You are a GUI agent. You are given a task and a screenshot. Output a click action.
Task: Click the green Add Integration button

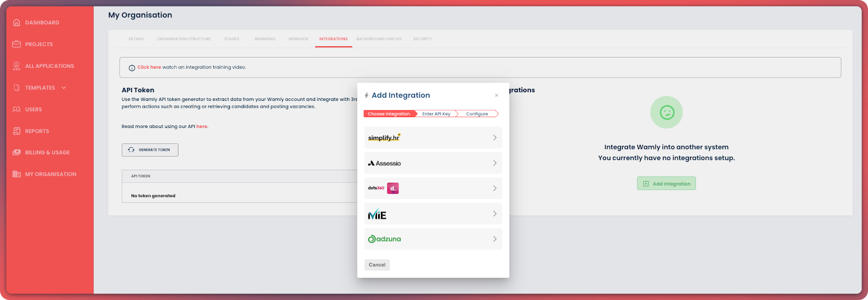666,184
